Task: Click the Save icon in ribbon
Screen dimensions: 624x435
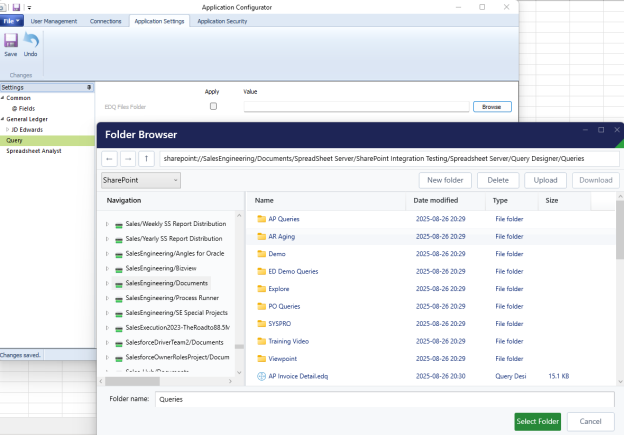Action: point(11,42)
